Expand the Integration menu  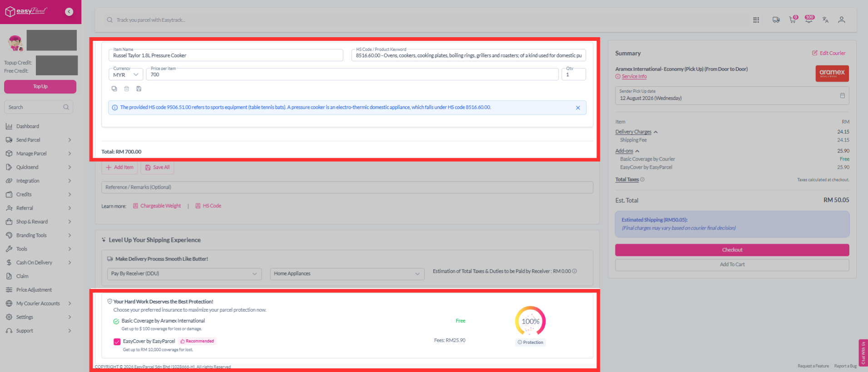click(39, 181)
